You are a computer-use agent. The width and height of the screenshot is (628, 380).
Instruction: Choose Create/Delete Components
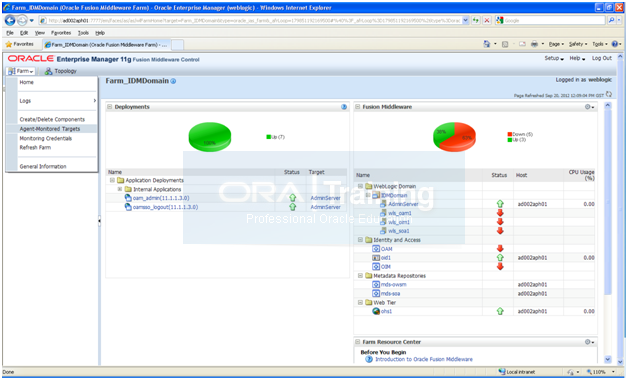tap(52, 119)
